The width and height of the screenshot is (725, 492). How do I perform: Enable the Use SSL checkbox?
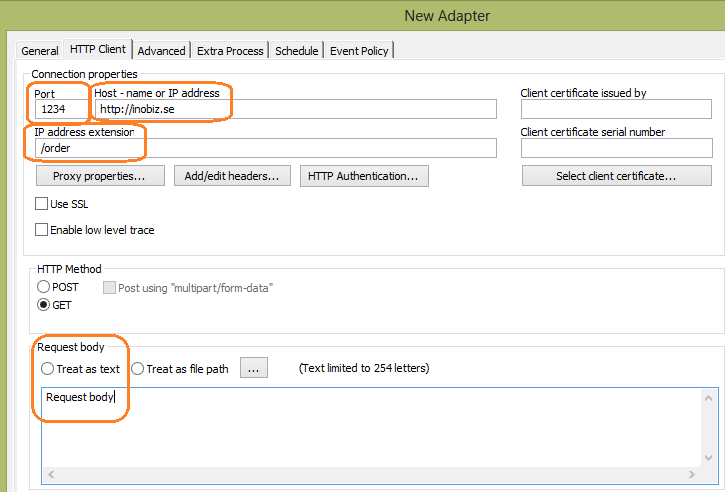pos(42,204)
